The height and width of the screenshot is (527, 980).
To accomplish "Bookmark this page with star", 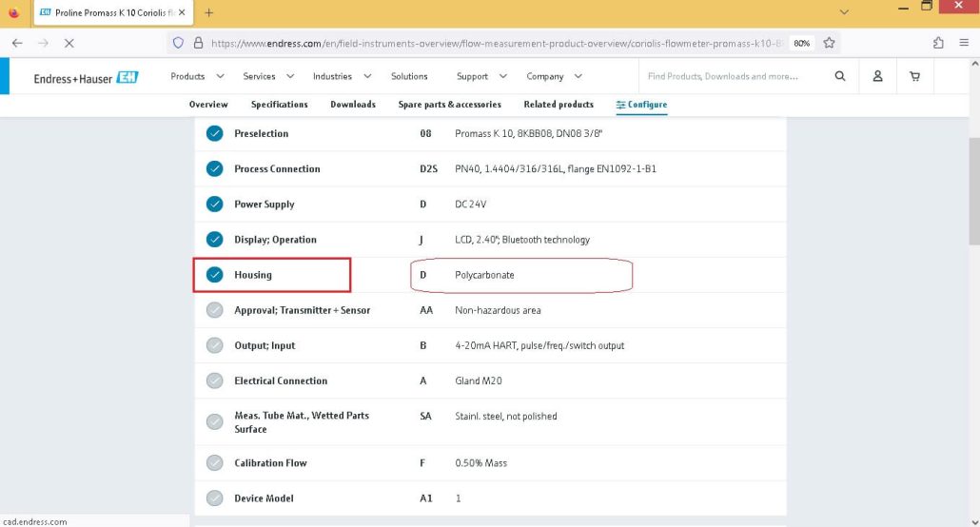I will [x=829, y=43].
